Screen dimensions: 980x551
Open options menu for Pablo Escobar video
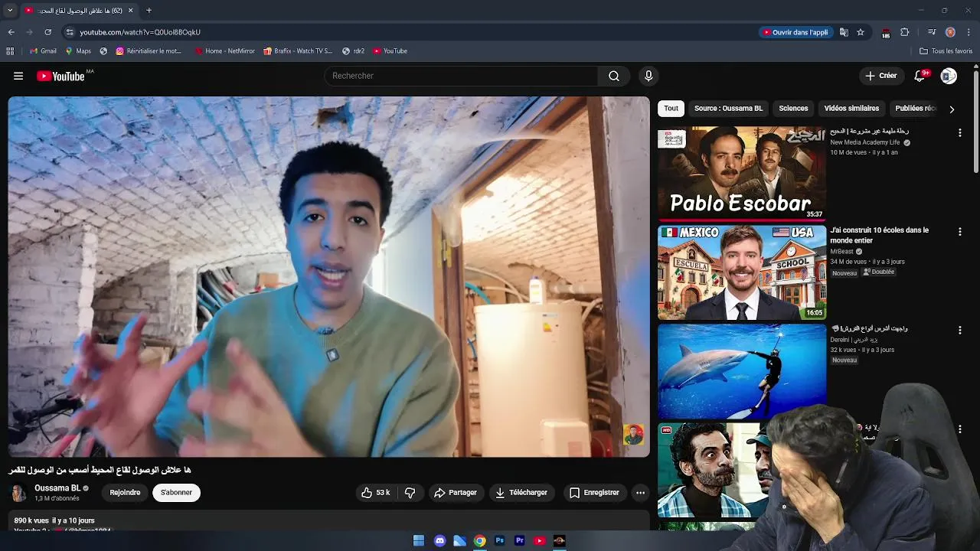tap(959, 133)
